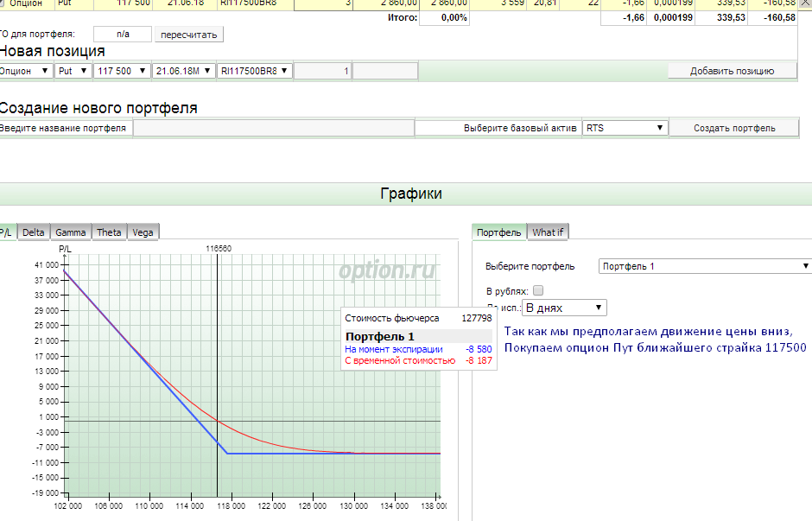This screenshot has width=812, height=521.
Task: Click the 41 000 P/L axis label
Action: click(x=47, y=264)
